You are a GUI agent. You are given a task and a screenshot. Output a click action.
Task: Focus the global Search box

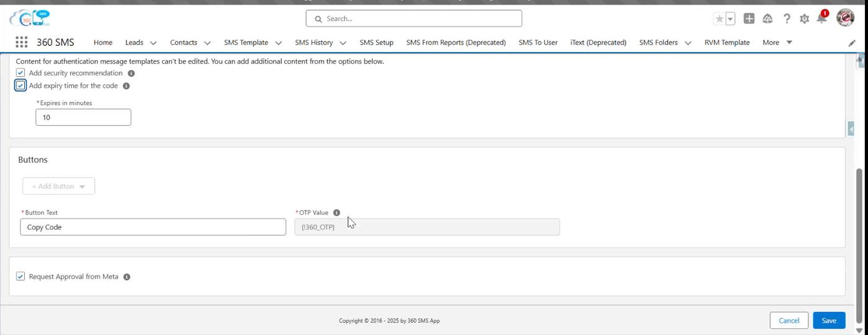(x=414, y=19)
